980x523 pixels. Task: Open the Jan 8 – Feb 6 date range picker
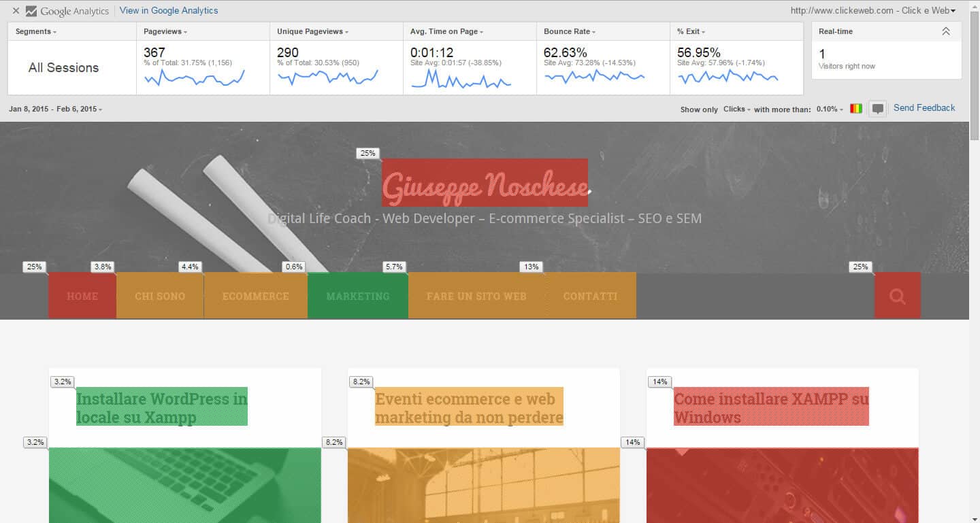point(56,109)
